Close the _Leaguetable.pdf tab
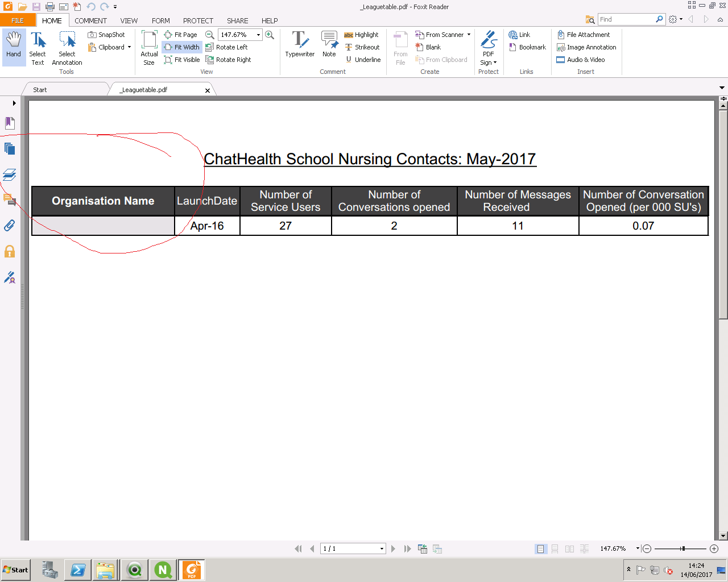Screen dimensions: 728x582 [208, 90]
